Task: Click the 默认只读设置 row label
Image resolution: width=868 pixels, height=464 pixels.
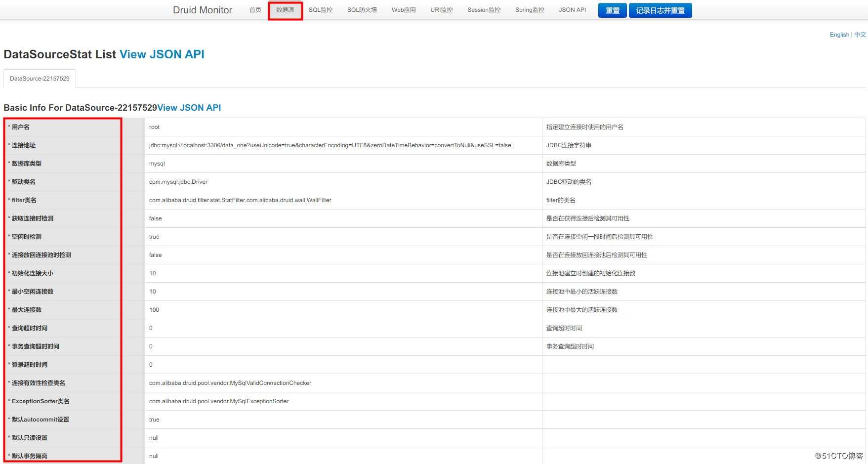Action: coord(29,438)
